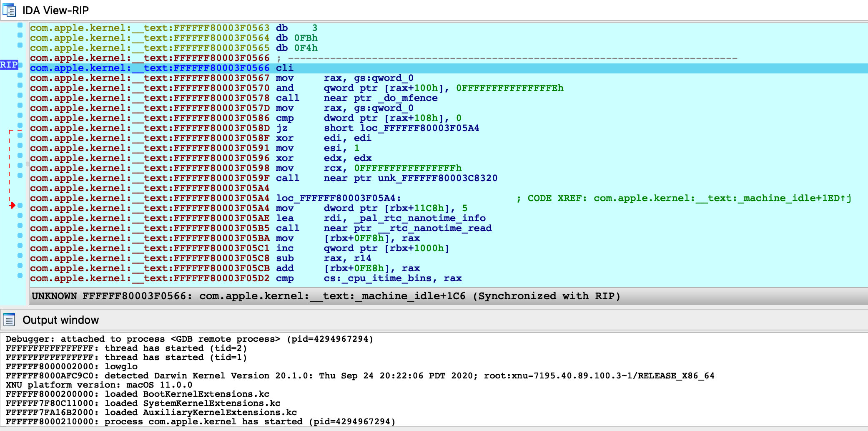868x431 pixels.
Task: Click the red jump arrow head in the gutter
Action: coord(13,205)
